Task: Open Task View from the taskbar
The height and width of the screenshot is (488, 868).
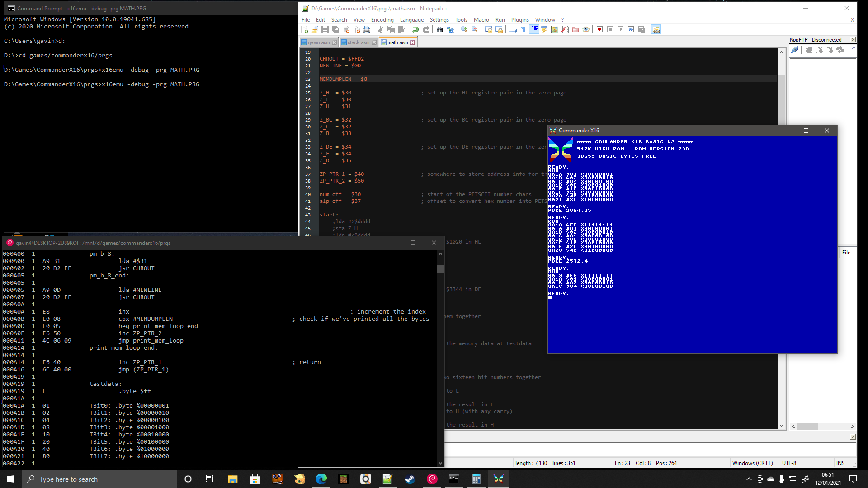Action: 209,479
